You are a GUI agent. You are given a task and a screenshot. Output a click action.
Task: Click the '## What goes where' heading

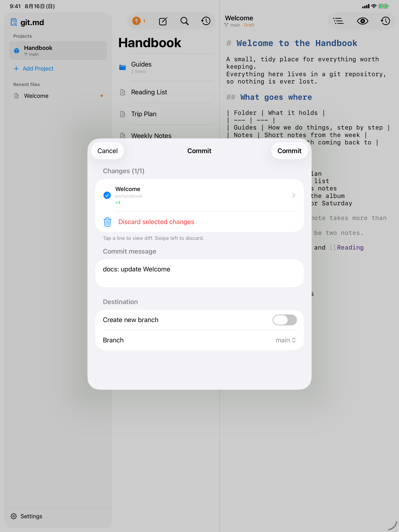[269, 97]
